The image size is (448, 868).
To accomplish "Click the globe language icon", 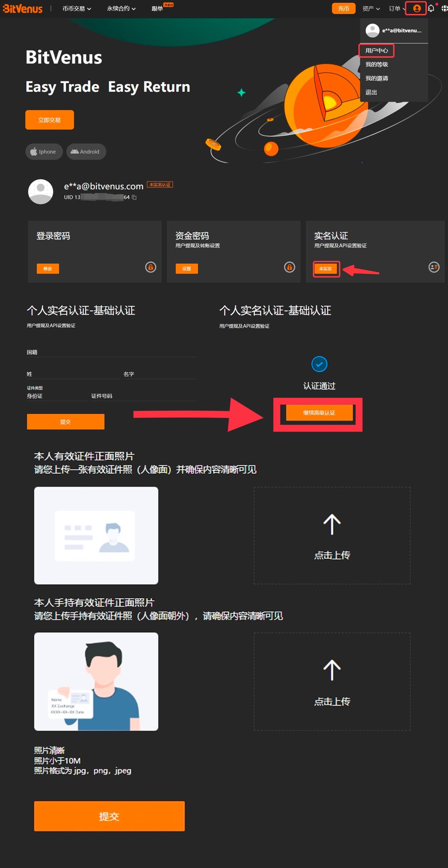I will pos(445,8).
